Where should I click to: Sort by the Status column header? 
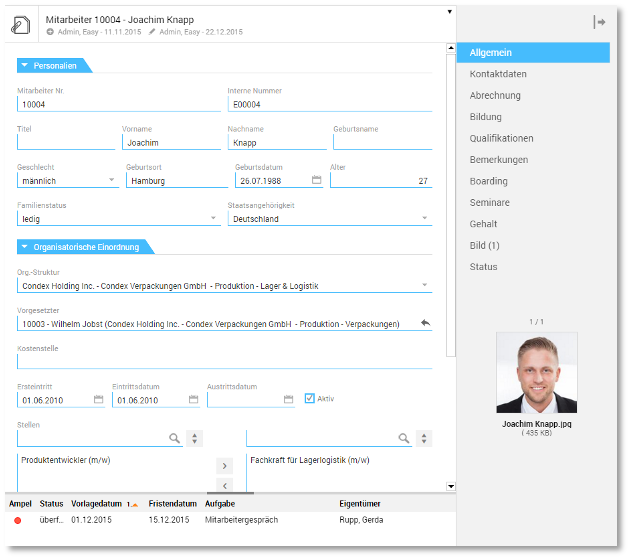coord(51,504)
